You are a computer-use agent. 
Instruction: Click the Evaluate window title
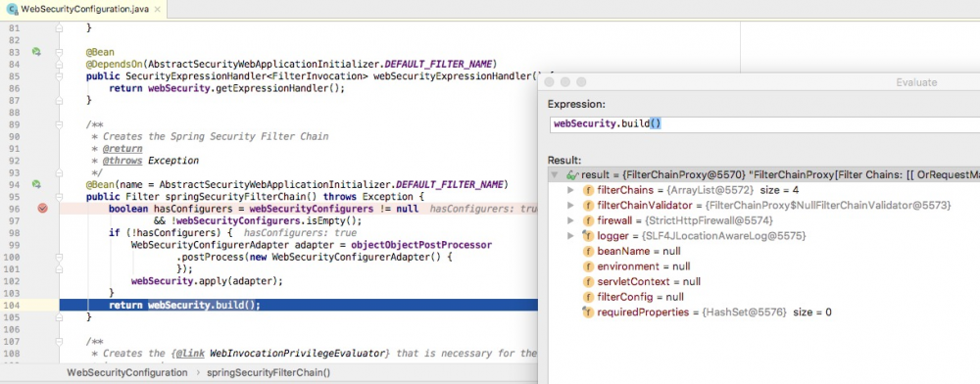916,82
